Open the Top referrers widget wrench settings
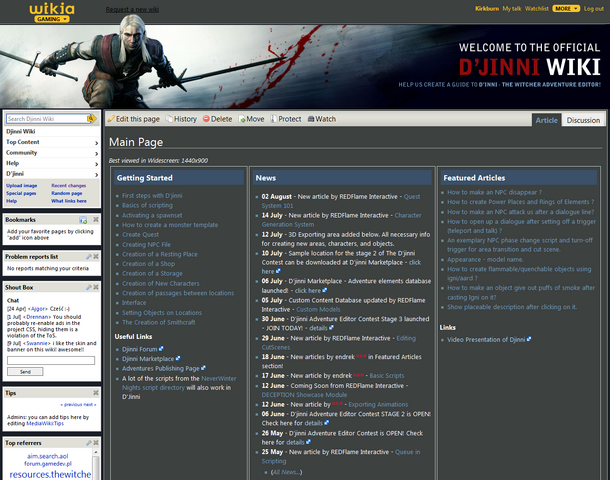This screenshot has width=610, height=480. coord(89,443)
